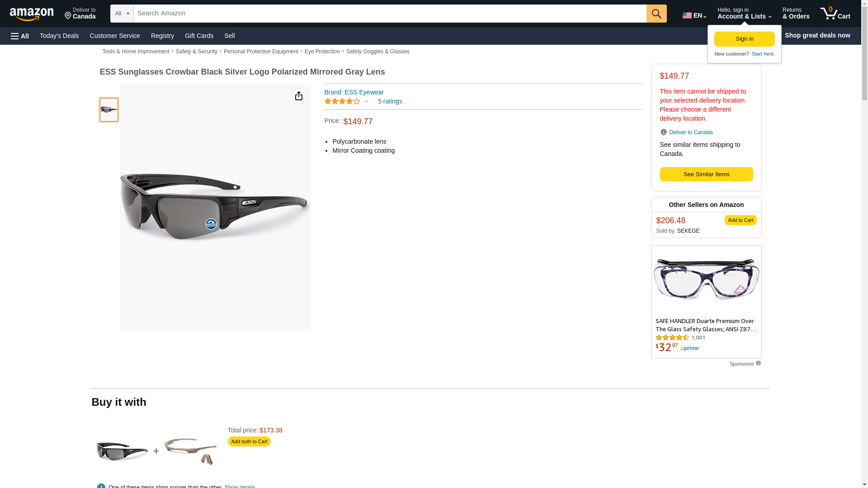This screenshot has width=868, height=488.
Task: Open the EN language dropdown
Action: click(694, 15)
